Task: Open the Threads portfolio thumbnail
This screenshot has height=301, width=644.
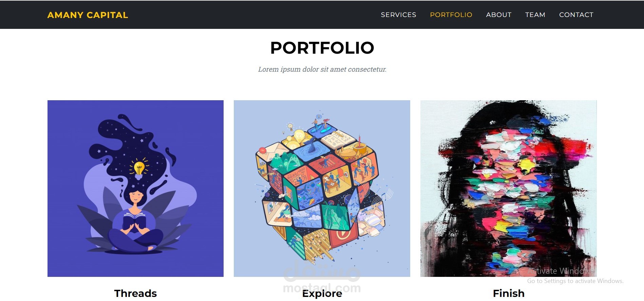Action: click(135, 188)
